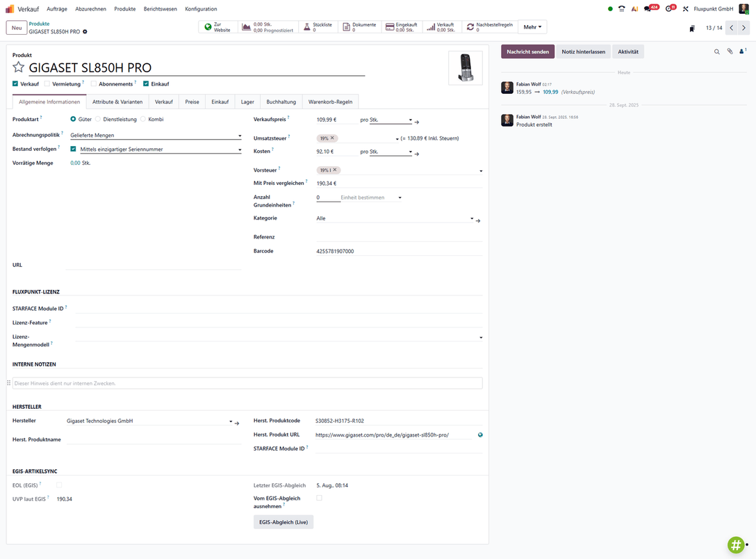
Task: Open the gear settings next to GIGASET SL850H PRO
Action: click(85, 32)
